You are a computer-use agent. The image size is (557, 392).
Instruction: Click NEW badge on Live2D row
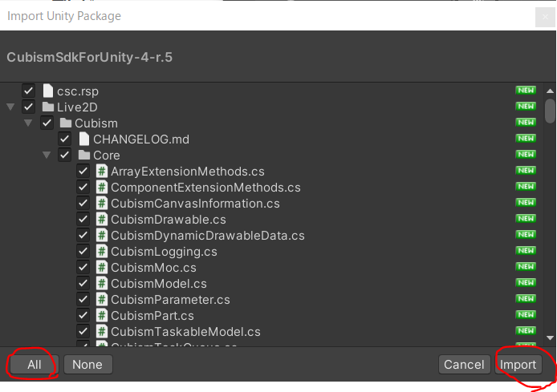tap(526, 107)
